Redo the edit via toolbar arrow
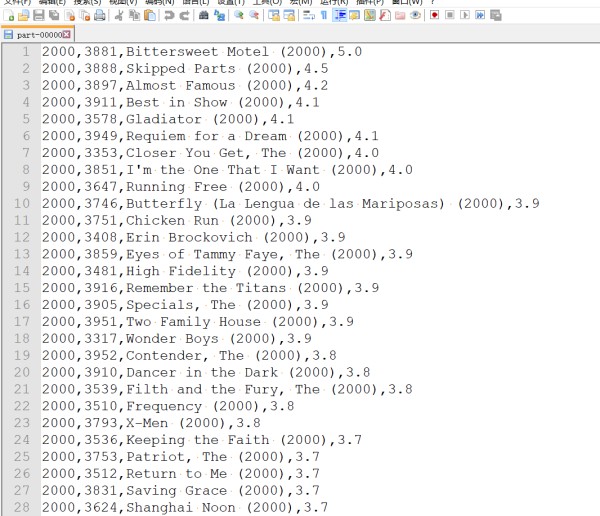Viewport: 600px width, 516px height. click(x=184, y=15)
